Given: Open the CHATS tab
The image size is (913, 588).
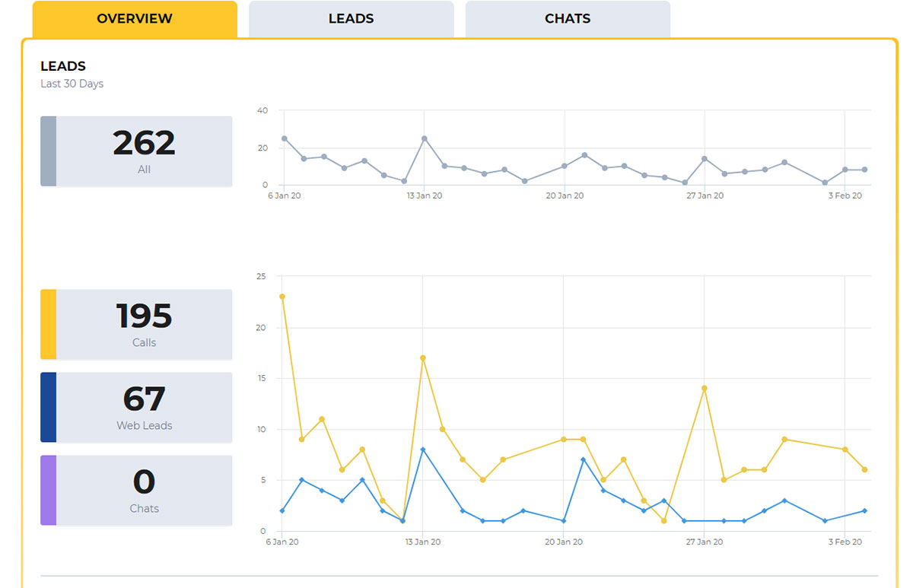Looking at the screenshot, I should pos(567,18).
